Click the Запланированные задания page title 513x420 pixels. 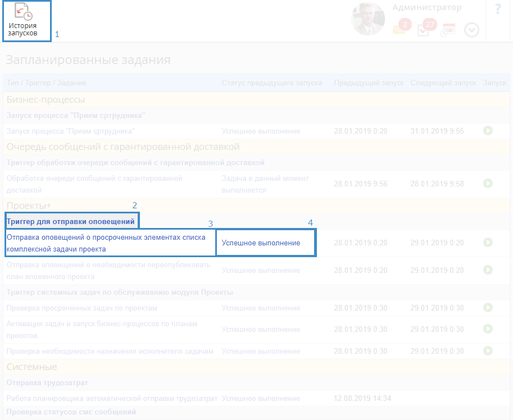[88, 60]
